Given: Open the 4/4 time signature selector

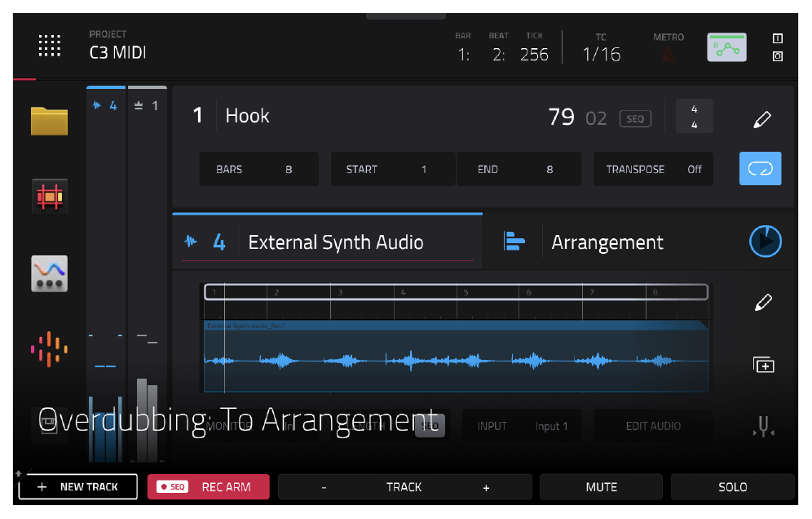Looking at the screenshot, I should tap(694, 117).
